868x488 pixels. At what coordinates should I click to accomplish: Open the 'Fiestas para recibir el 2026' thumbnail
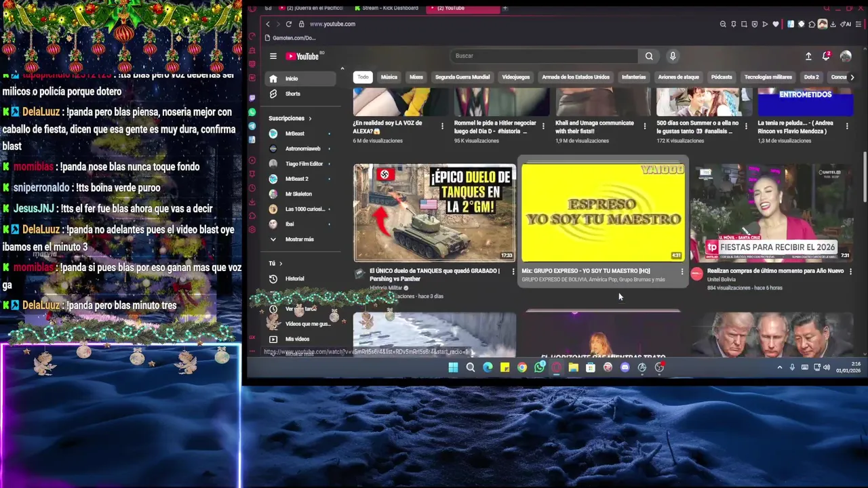(771, 213)
